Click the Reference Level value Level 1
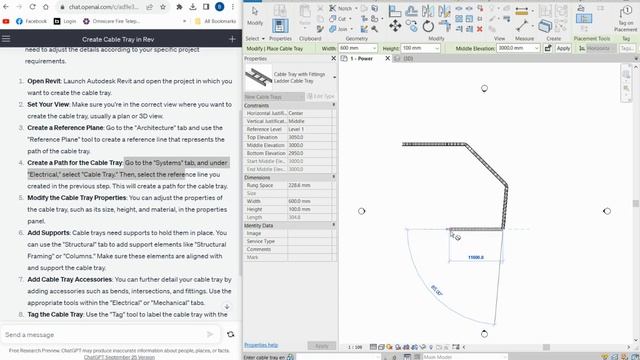640x360 pixels. (x=310, y=129)
